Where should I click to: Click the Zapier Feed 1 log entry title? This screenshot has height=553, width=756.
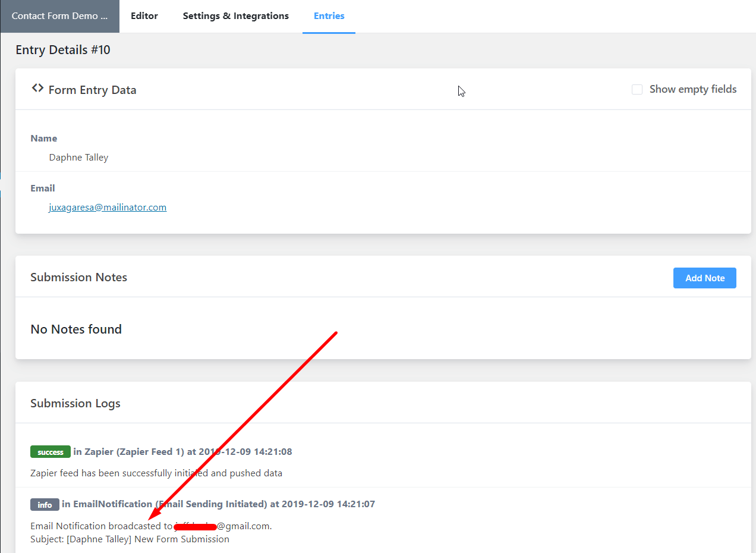(x=182, y=452)
